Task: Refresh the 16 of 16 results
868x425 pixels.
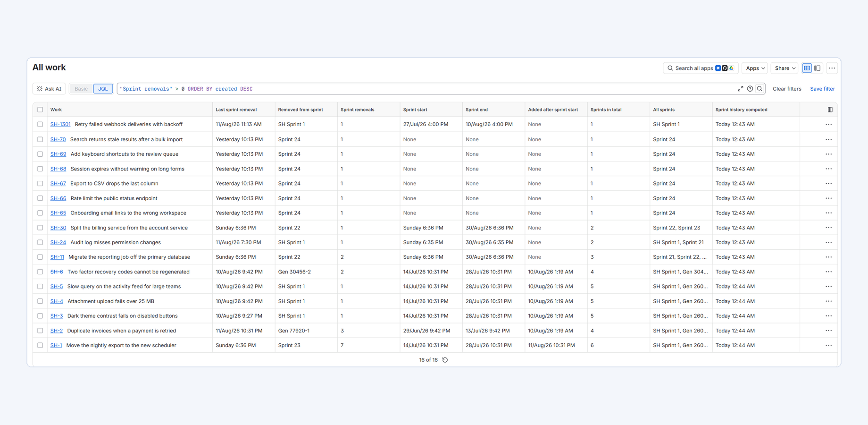Action: 445,360
